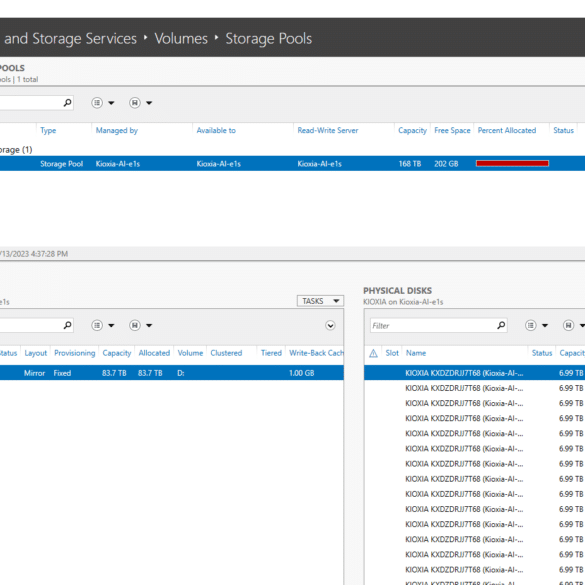
Task: Sort physical disks by Name column
Action: 416,353
